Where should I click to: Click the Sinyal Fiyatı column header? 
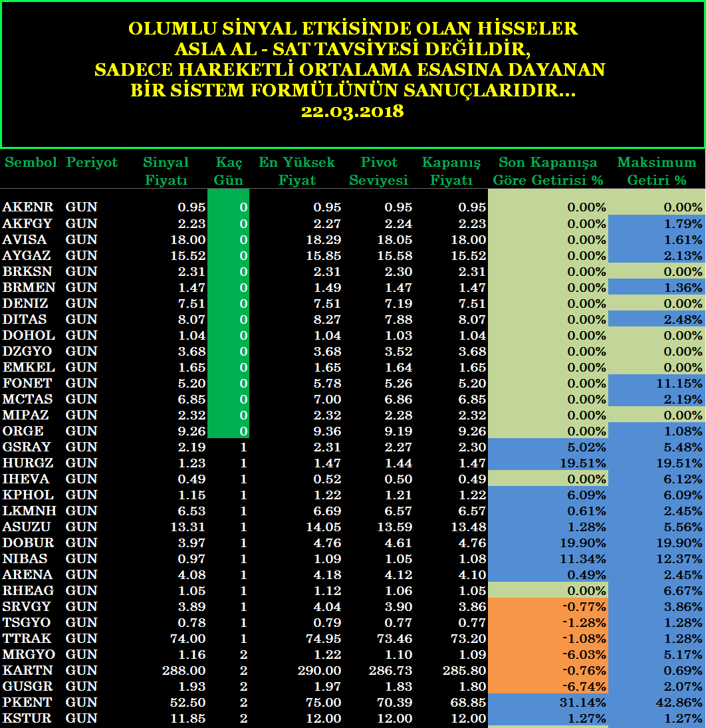click(166, 171)
